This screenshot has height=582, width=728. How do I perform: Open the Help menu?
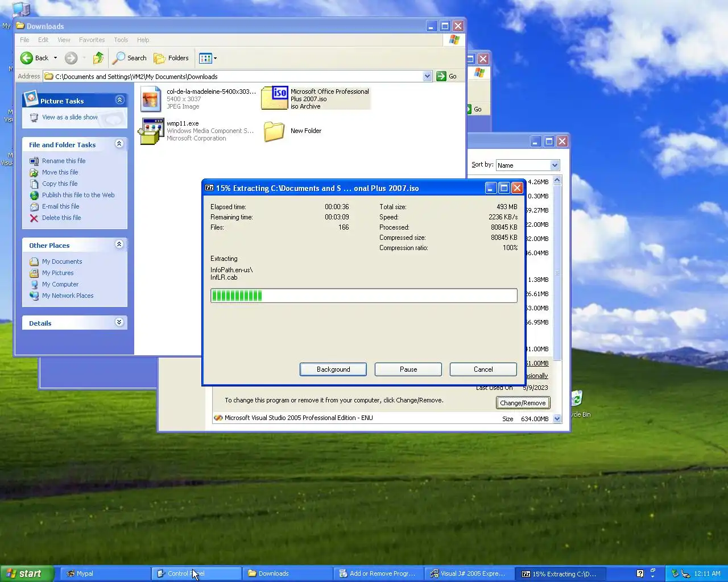pos(143,40)
